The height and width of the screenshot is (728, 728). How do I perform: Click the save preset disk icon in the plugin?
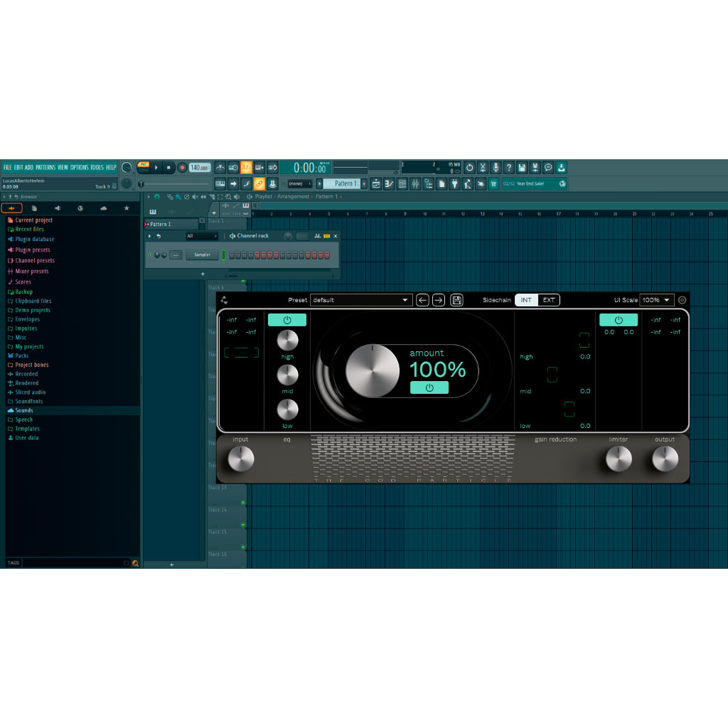tap(457, 299)
